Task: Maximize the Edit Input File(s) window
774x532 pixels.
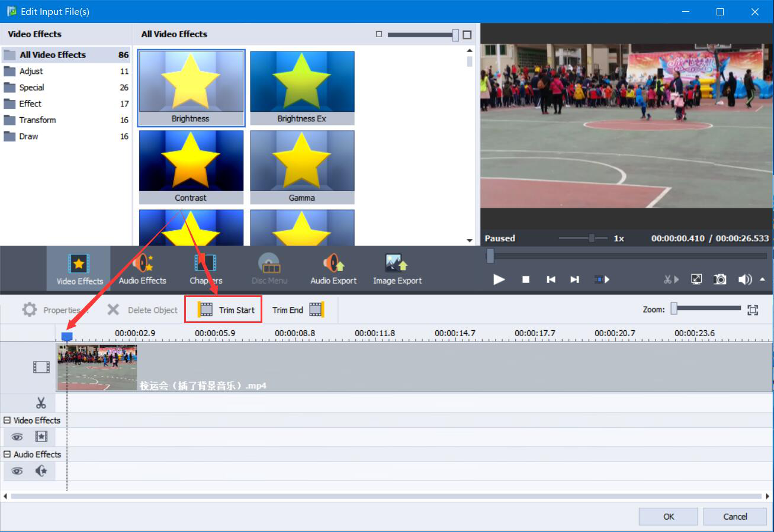Action: point(720,12)
